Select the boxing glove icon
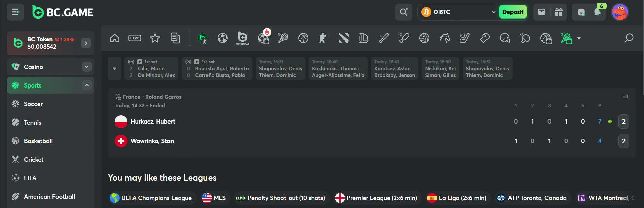The height and width of the screenshot is (208, 644). pyautogui.click(x=485, y=38)
